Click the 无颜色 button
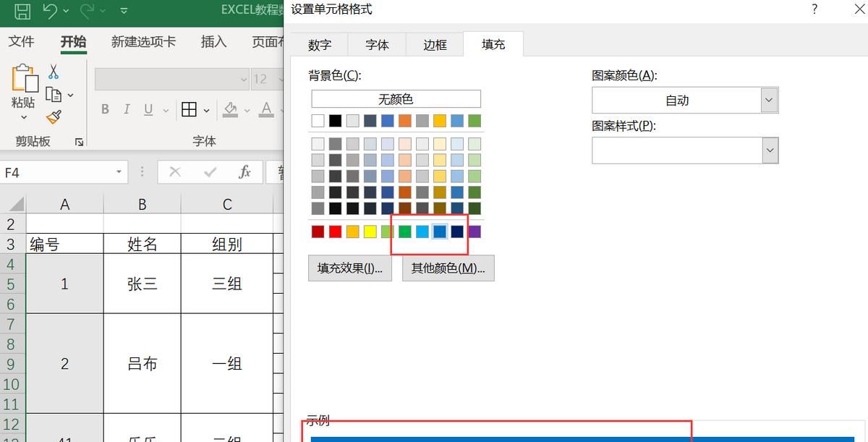 396,98
